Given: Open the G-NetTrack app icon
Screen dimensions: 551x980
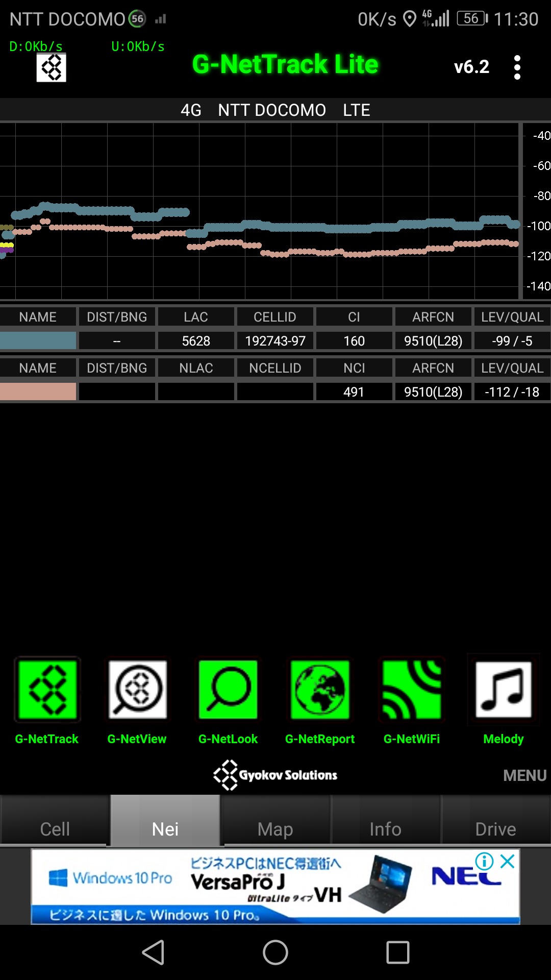Looking at the screenshot, I should [x=47, y=690].
